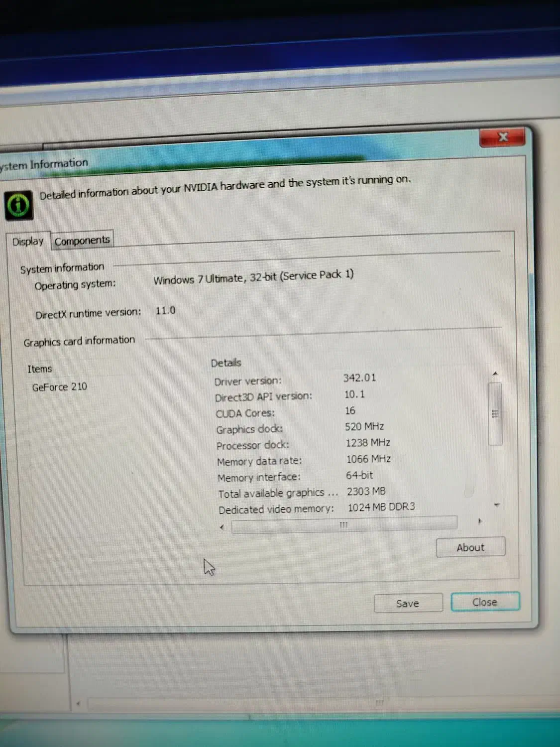This screenshot has height=747, width=560.
Task: Click the Driver version label
Action: click(248, 381)
